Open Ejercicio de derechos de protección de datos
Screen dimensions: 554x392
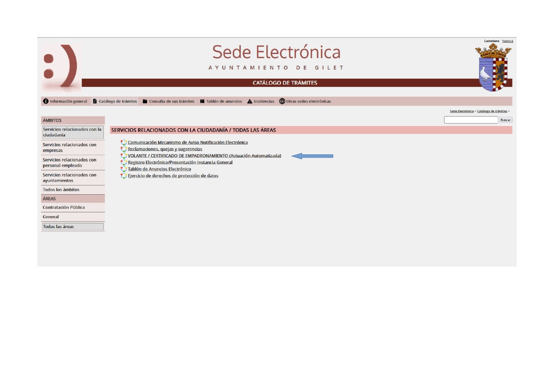(x=173, y=176)
